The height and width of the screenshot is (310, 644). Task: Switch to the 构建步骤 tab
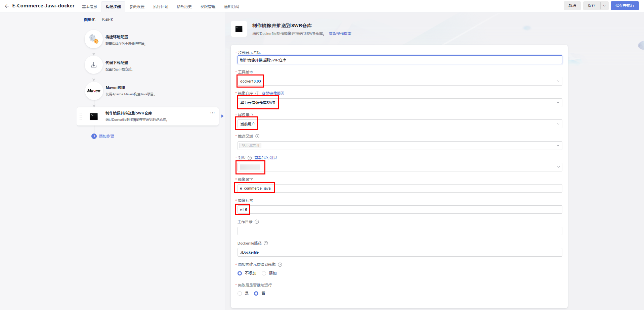pyautogui.click(x=113, y=7)
